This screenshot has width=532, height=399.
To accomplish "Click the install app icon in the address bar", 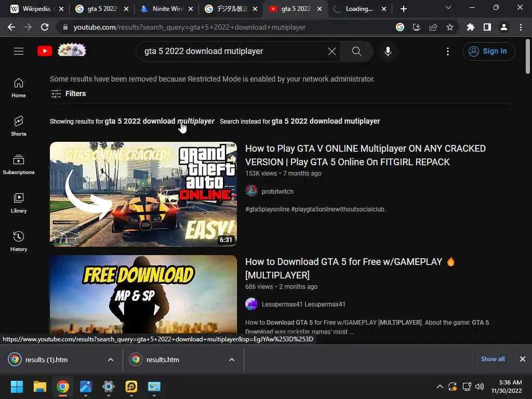I will tap(417, 27).
